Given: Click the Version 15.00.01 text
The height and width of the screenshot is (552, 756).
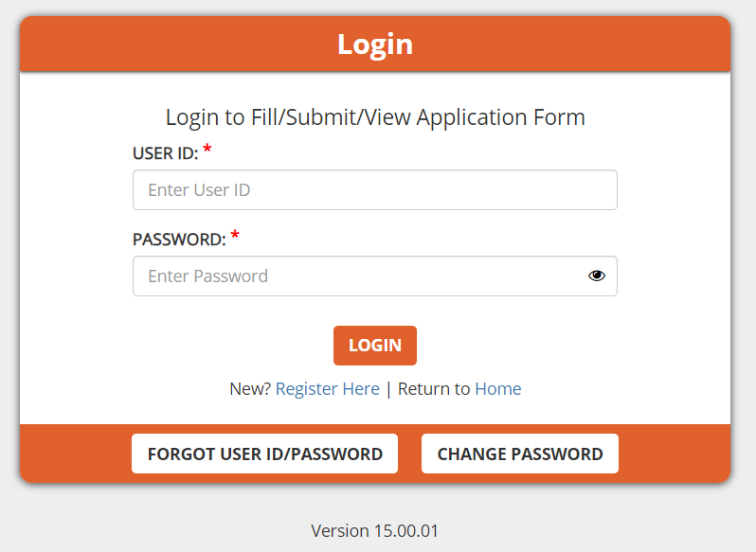Looking at the screenshot, I should point(374,530).
